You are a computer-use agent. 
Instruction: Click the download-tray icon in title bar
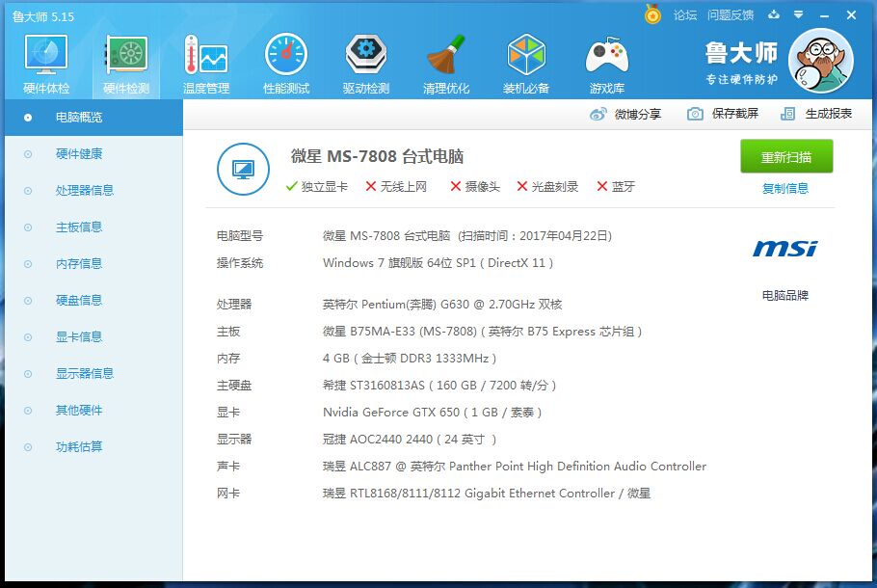[774, 15]
